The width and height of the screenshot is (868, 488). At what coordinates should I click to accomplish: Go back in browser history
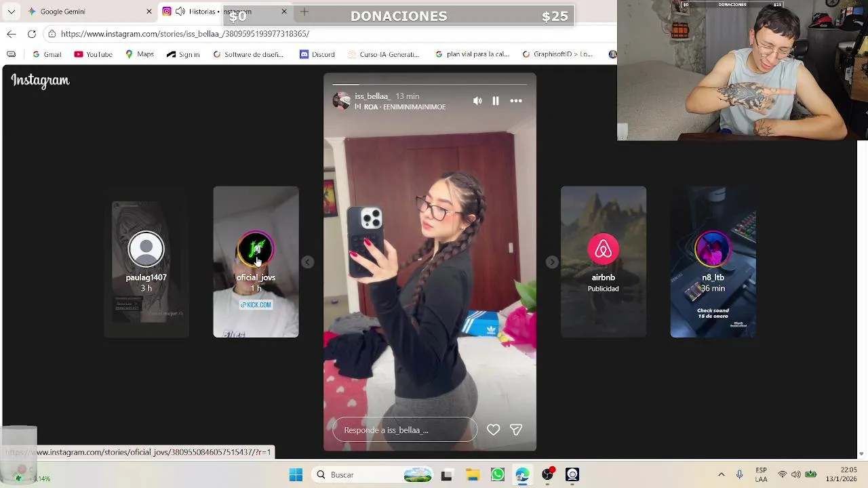[x=12, y=34]
